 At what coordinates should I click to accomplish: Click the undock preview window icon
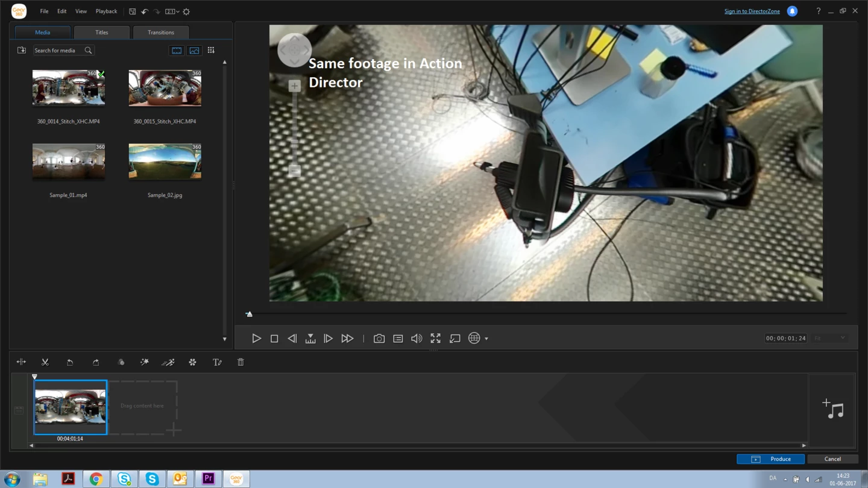(455, 339)
